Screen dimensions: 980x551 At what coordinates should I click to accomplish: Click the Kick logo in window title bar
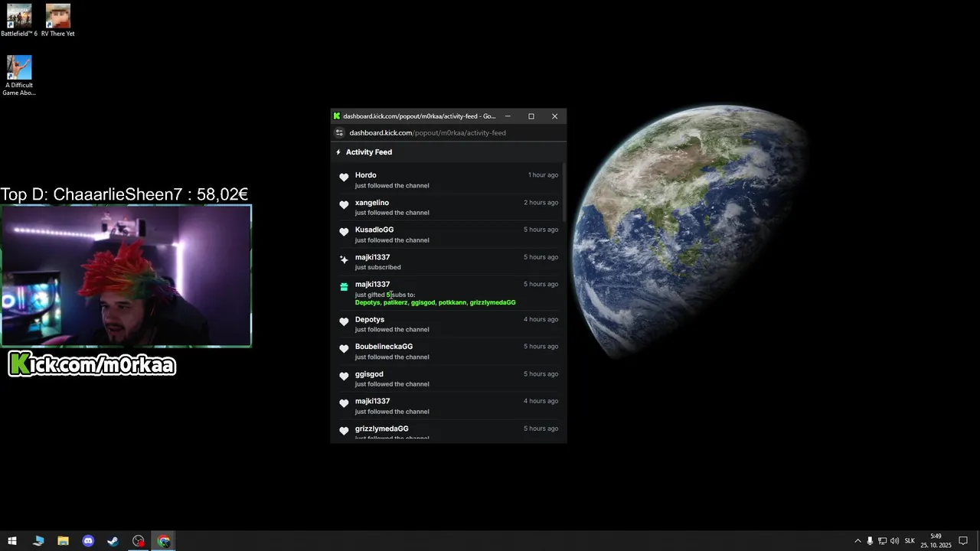coord(336,116)
